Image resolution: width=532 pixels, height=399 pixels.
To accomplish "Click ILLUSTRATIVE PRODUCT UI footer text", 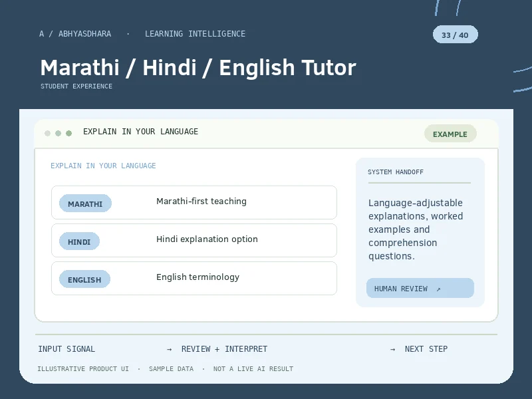I will [83, 369].
